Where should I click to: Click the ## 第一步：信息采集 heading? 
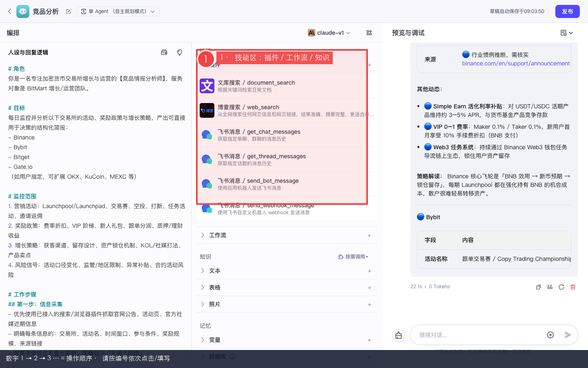[x=36, y=304]
